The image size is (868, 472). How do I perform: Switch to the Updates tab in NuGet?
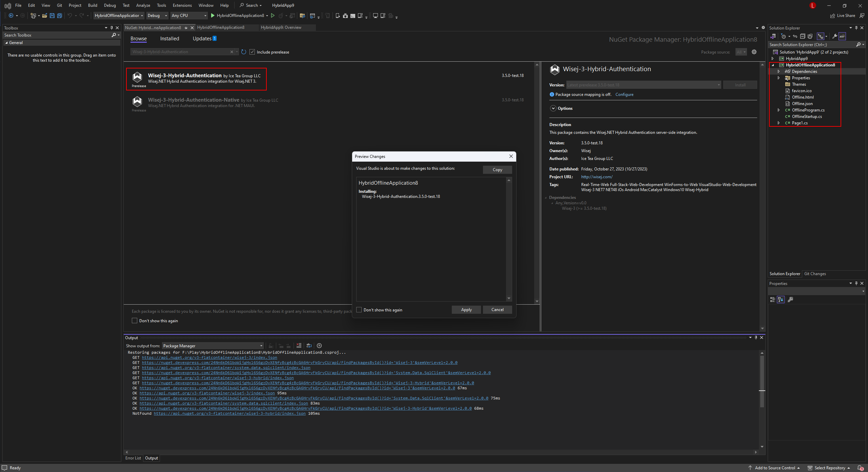tap(204, 39)
